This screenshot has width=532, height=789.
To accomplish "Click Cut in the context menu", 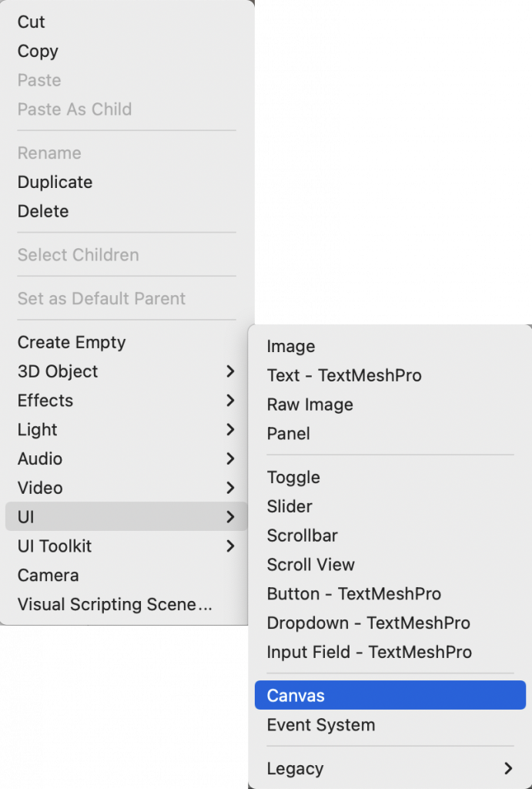I will pyautogui.click(x=32, y=22).
